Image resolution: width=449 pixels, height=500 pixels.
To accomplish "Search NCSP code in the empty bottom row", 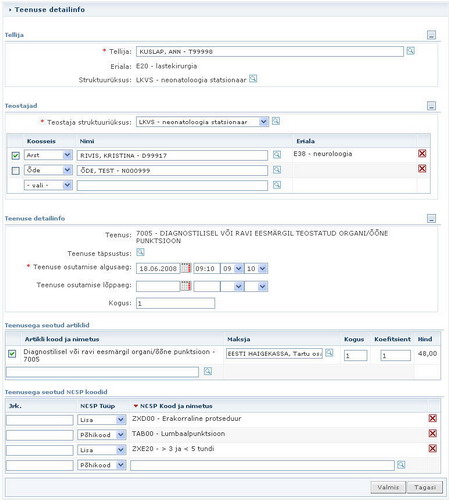I will tap(401, 465).
